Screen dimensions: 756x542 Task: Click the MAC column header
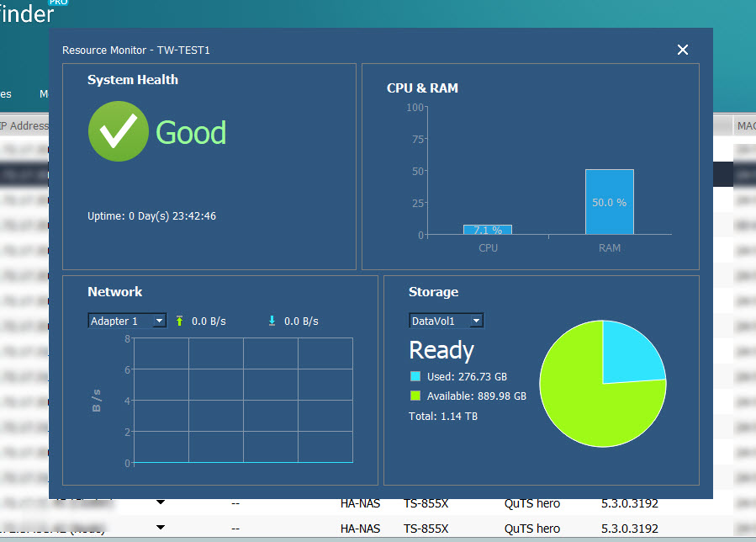tap(744, 126)
